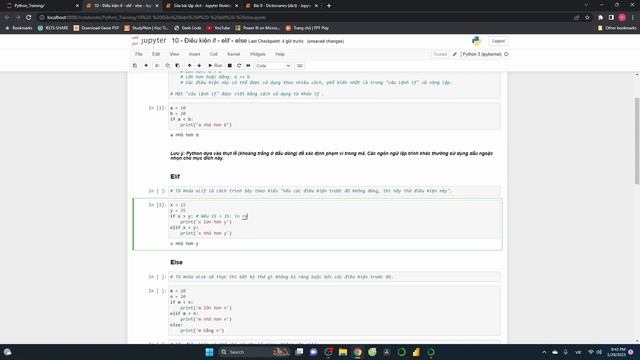Run the selected cell

(x=215, y=66)
